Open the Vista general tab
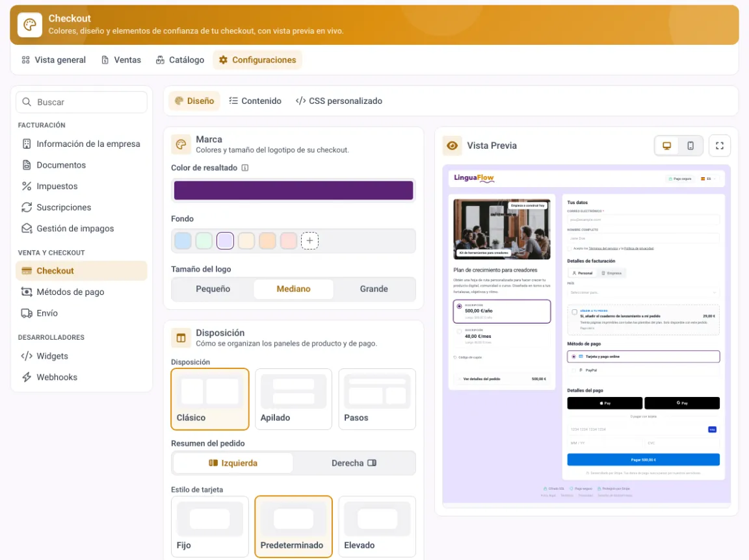The width and height of the screenshot is (749, 560). [54, 60]
